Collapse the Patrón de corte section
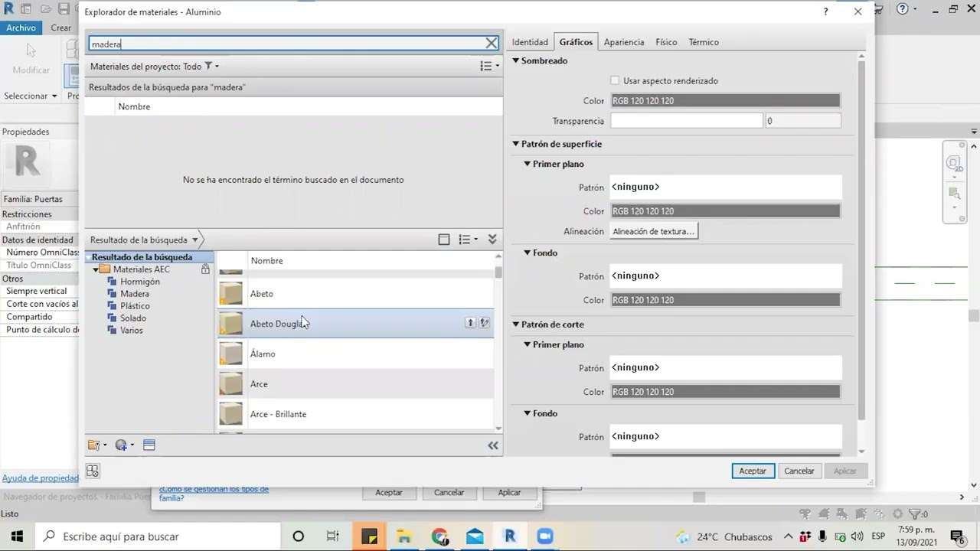Screen dimensions: 980x551 516,324
